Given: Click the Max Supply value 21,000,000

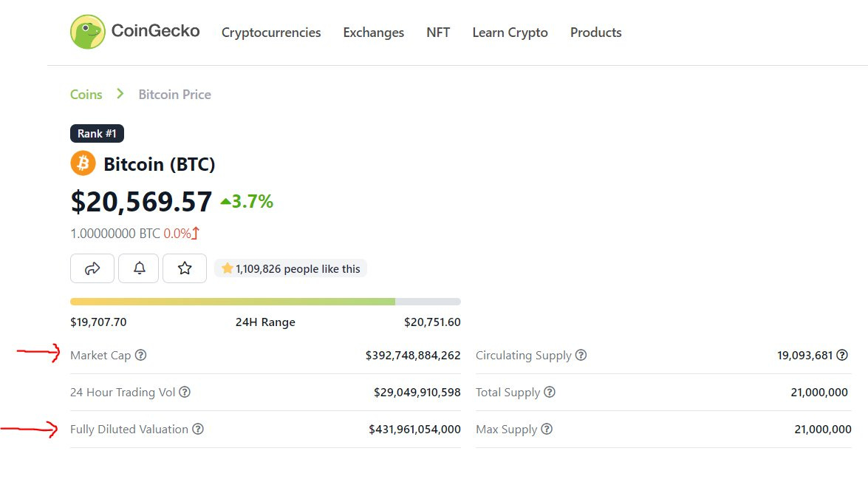Looking at the screenshot, I should click(823, 429).
